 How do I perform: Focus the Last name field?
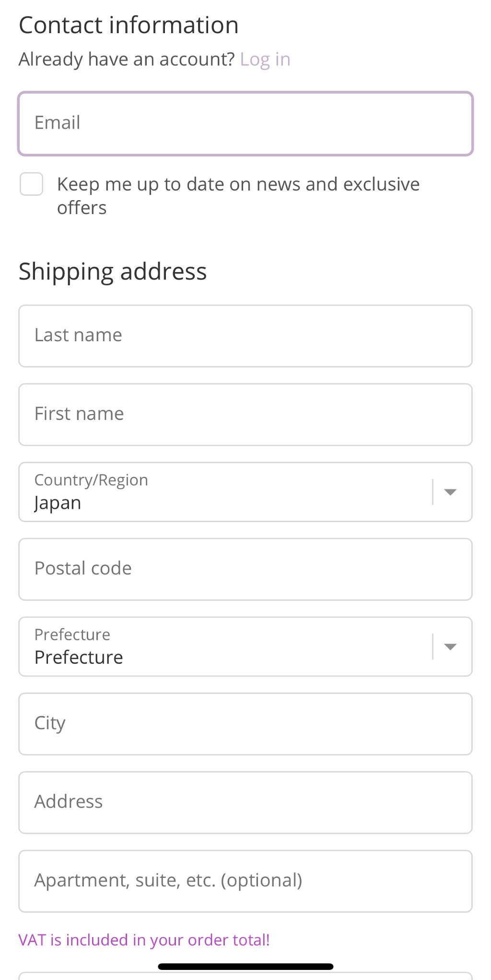tap(245, 336)
